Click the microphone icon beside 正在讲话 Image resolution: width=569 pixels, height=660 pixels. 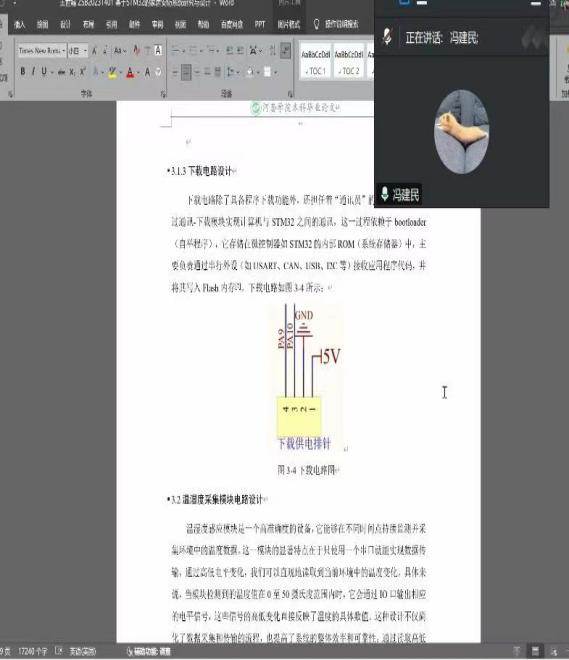[387, 37]
